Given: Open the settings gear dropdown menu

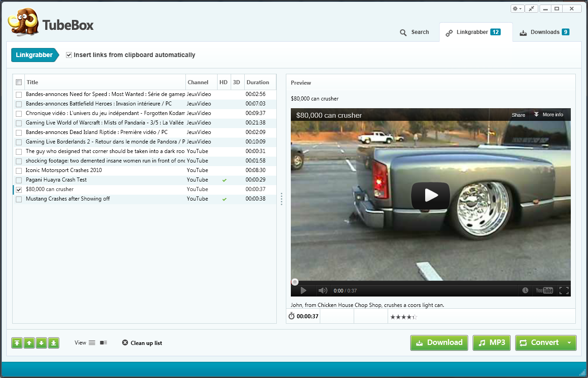Looking at the screenshot, I should coord(517,9).
